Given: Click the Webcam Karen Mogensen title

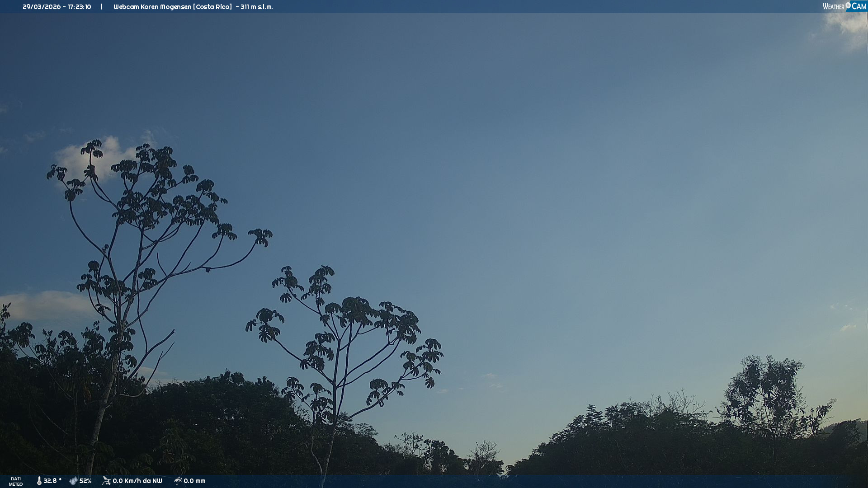Looking at the screenshot, I should (152, 7).
